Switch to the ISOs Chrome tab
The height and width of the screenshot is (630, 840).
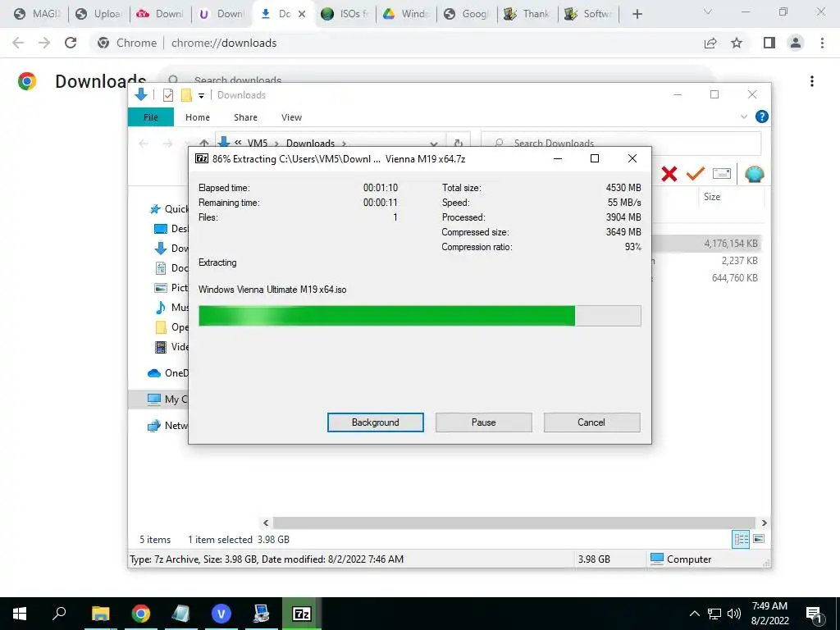pyautogui.click(x=345, y=14)
